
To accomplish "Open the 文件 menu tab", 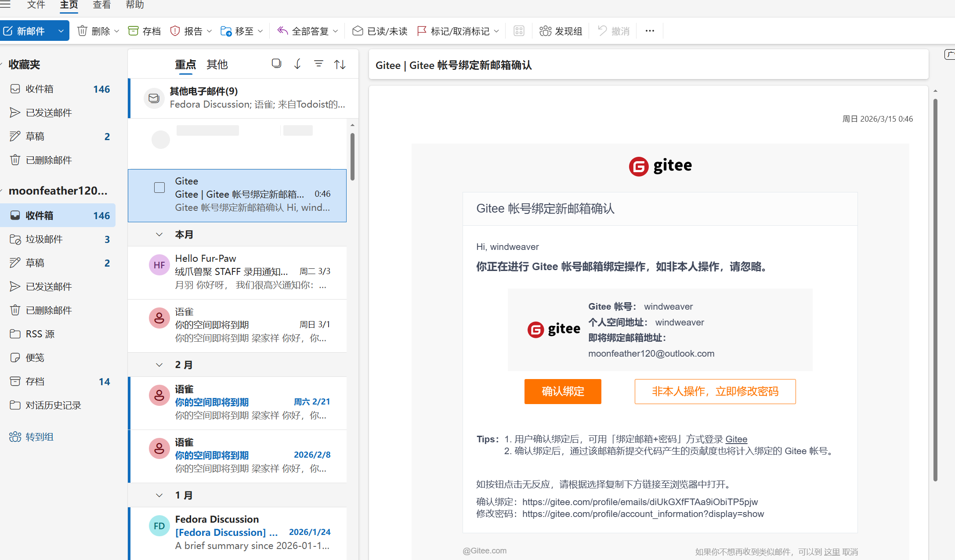I will coord(36,5).
